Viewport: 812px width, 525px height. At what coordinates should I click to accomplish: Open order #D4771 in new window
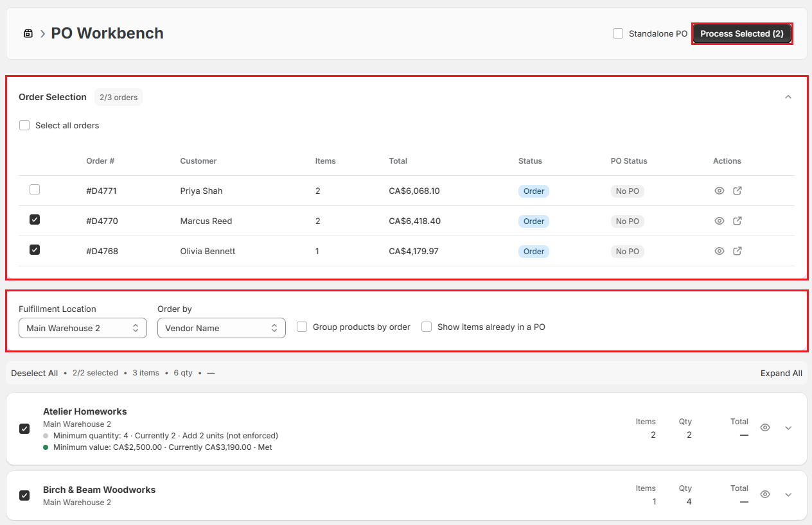click(737, 191)
